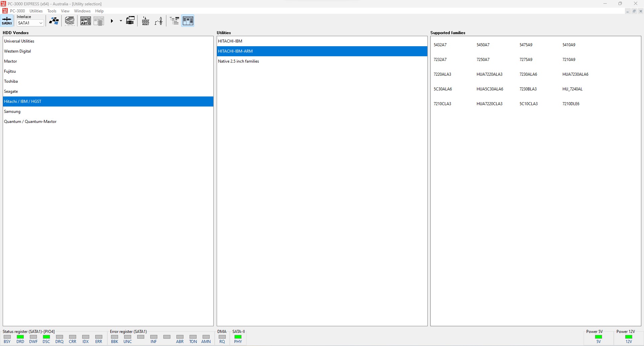This screenshot has height=346, width=644.
Task: Click the green Power 5V indicator
Action: [598, 337]
